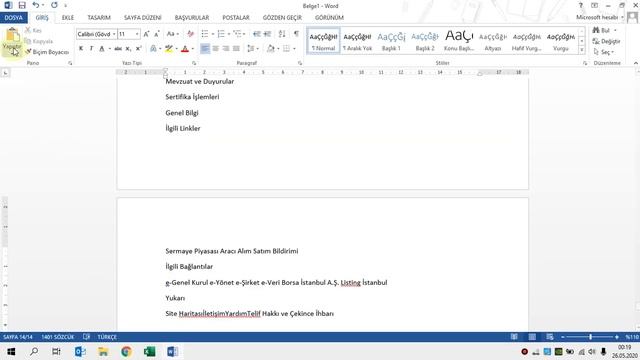Switch to the TASARIM tab
Image resolution: width=640 pixels, height=360 pixels.
pos(99,18)
